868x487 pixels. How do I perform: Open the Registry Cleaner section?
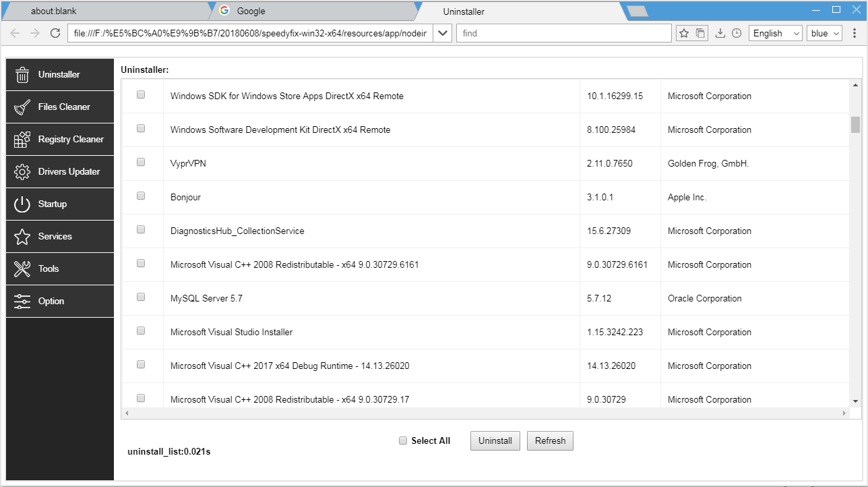click(60, 139)
